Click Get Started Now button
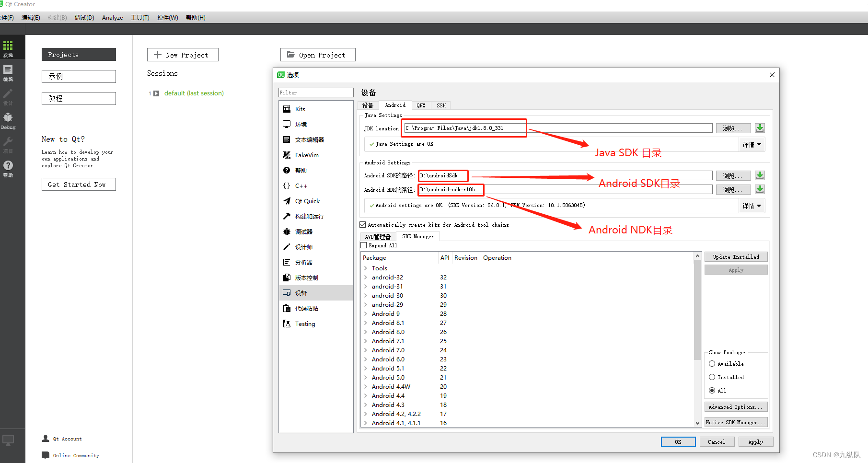 point(79,185)
